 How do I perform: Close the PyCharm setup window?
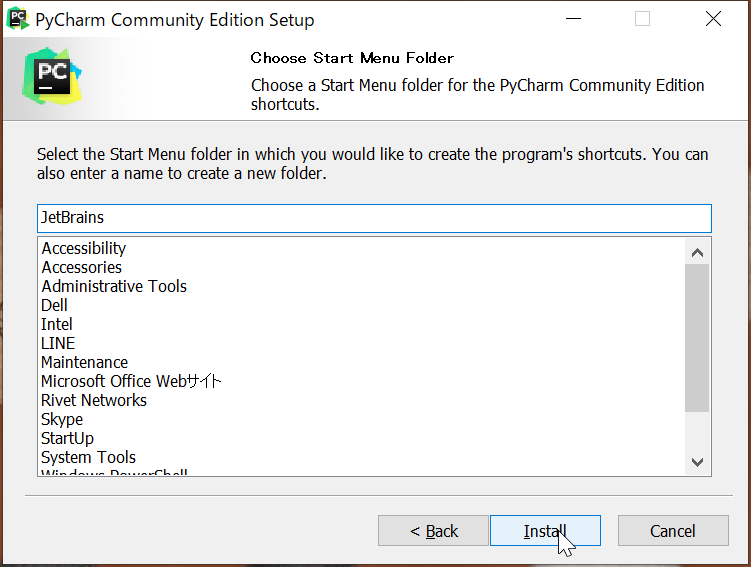pos(713,19)
